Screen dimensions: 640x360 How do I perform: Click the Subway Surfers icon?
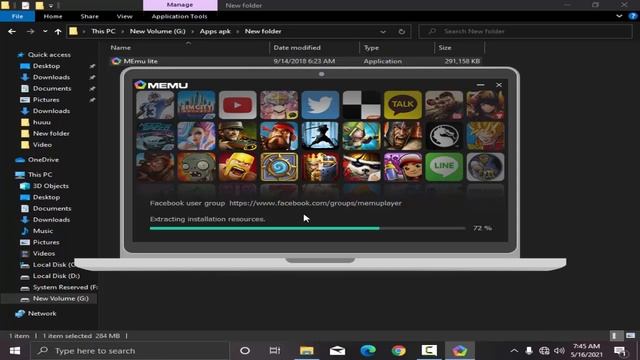pos(402,167)
